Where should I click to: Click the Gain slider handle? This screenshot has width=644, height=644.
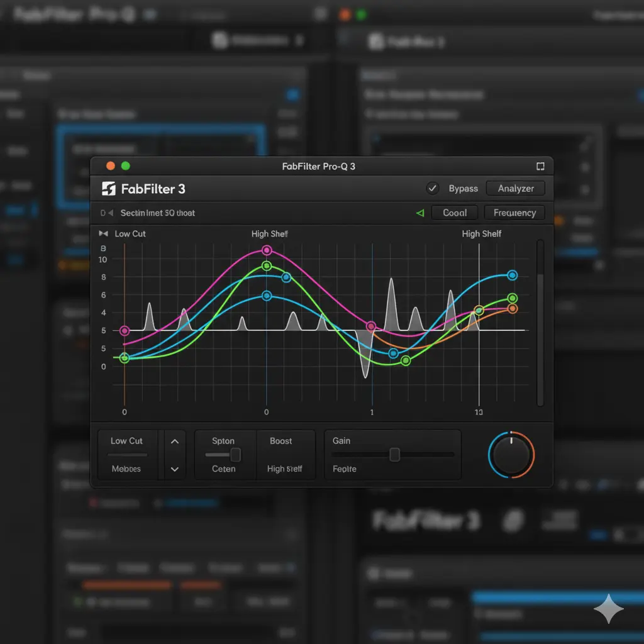point(394,454)
